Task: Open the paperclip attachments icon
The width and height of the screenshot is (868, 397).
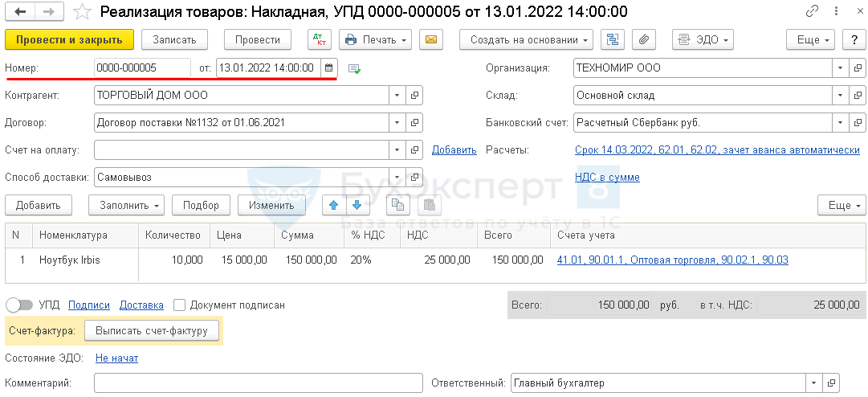Action: pyautogui.click(x=644, y=39)
